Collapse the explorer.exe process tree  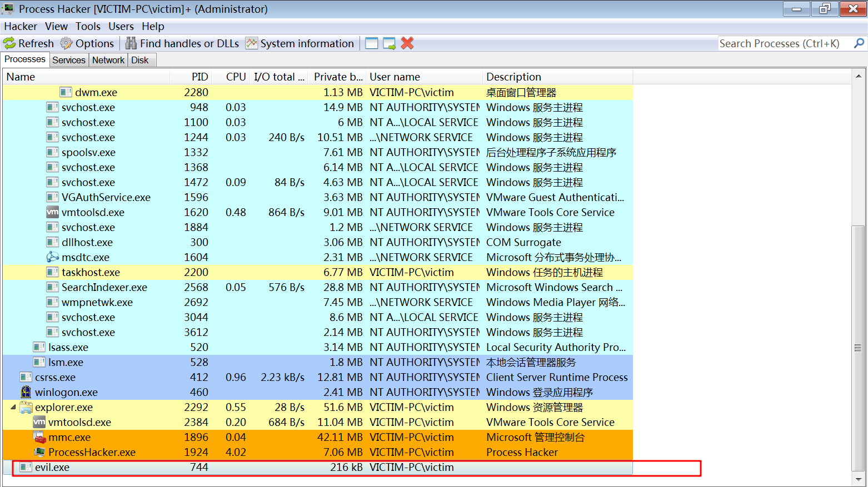pos(12,407)
